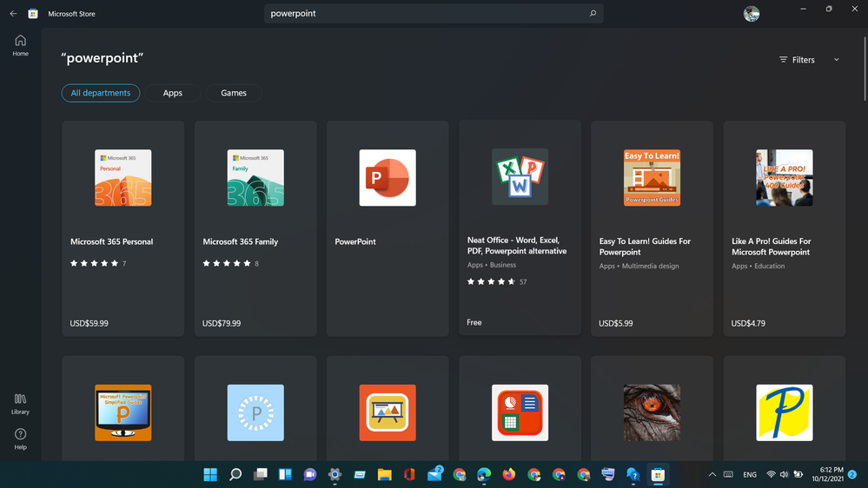Click Microsoft 365 Personal star rating
The image size is (868, 488).
94,263
